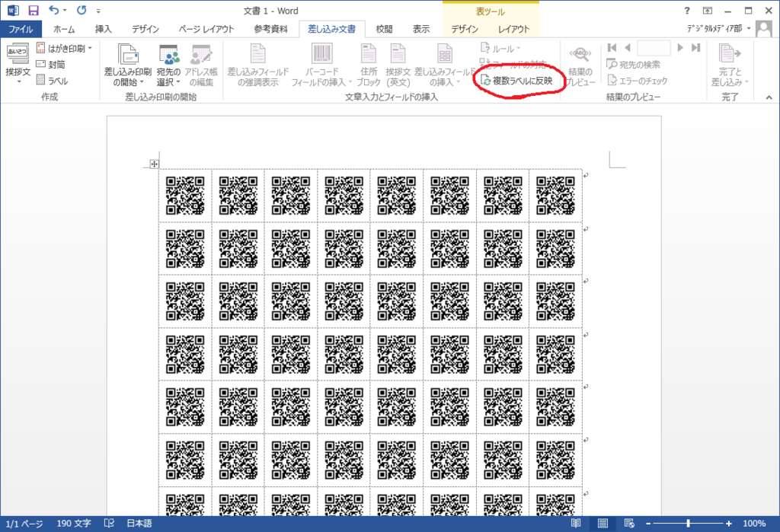Run エラーのチェック error check

click(638, 80)
